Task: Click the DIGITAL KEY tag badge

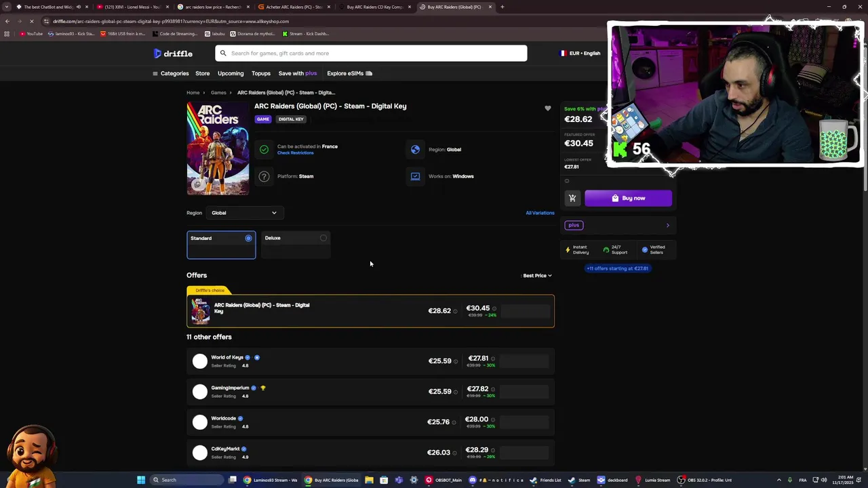Action: pos(291,119)
